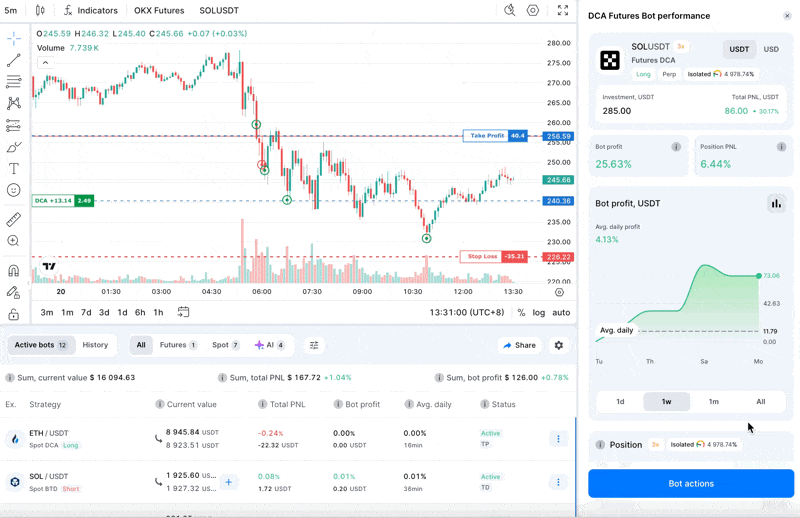Viewport: 800px width, 518px height.
Task: Open options menu for ETH / USDT bot
Action: pyautogui.click(x=558, y=439)
